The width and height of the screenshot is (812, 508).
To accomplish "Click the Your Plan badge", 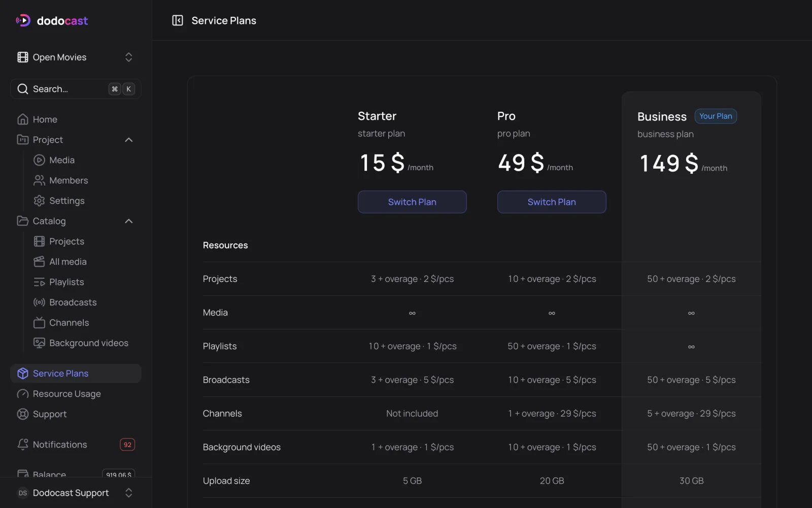I will coord(716,116).
